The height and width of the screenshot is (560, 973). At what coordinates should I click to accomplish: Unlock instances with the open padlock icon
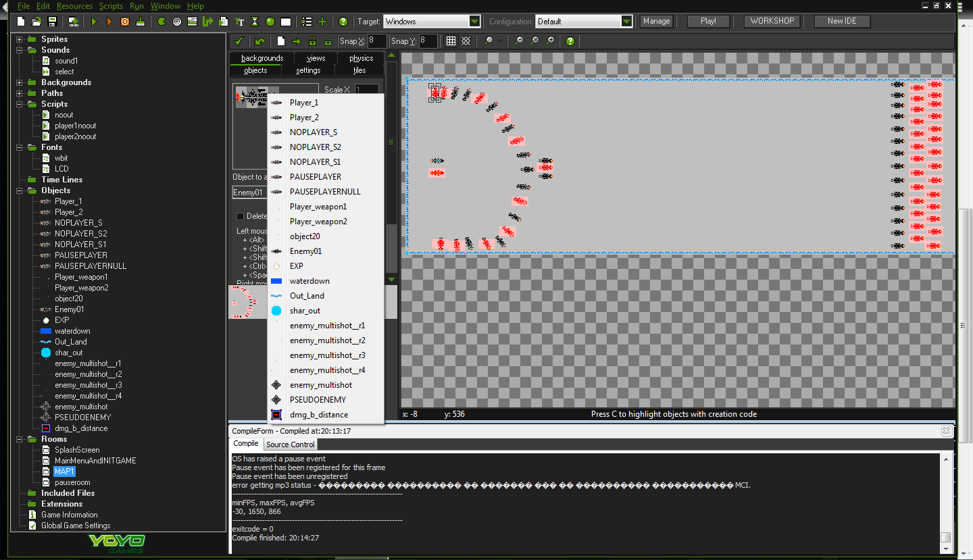pos(328,41)
